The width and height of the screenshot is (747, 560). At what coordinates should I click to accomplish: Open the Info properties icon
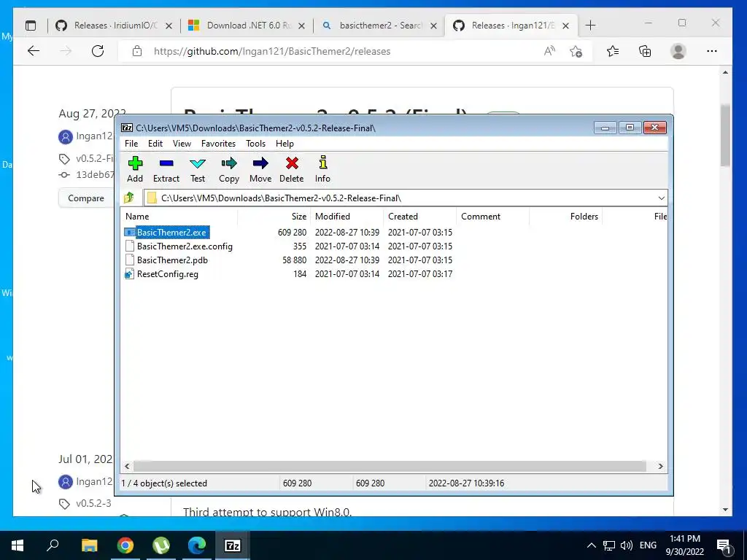pyautogui.click(x=323, y=163)
